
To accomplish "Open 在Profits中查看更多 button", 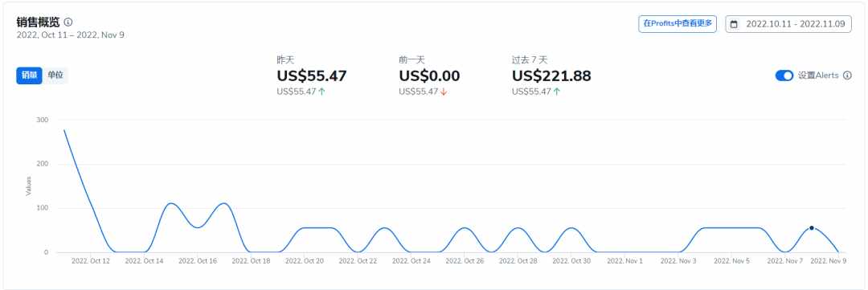I will pos(678,24).
